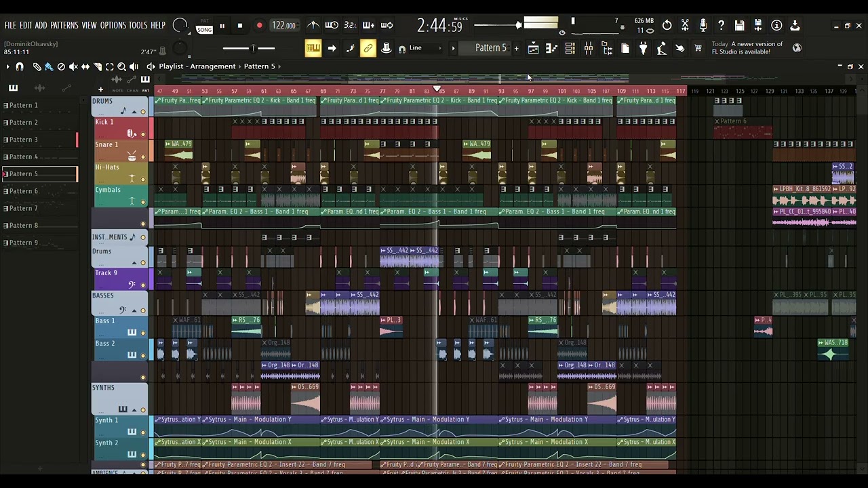Open the Playlist view icon
The image size is (868, 488).
click(x=534, y=48)
